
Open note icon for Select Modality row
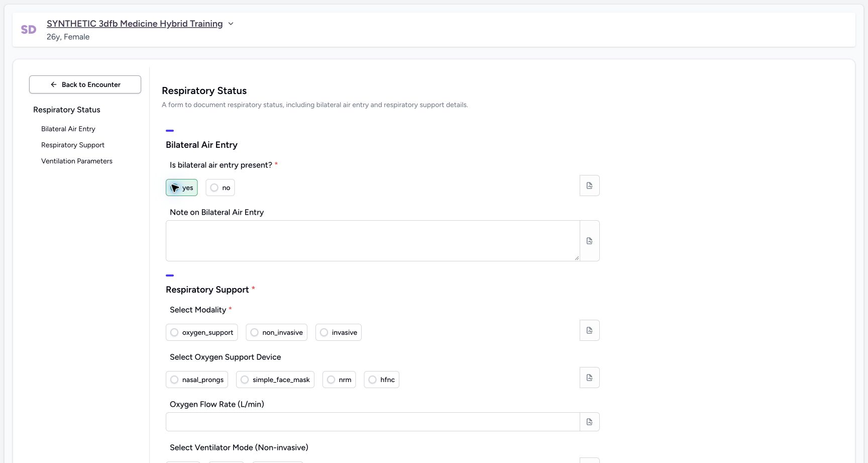tap(589, 330)
